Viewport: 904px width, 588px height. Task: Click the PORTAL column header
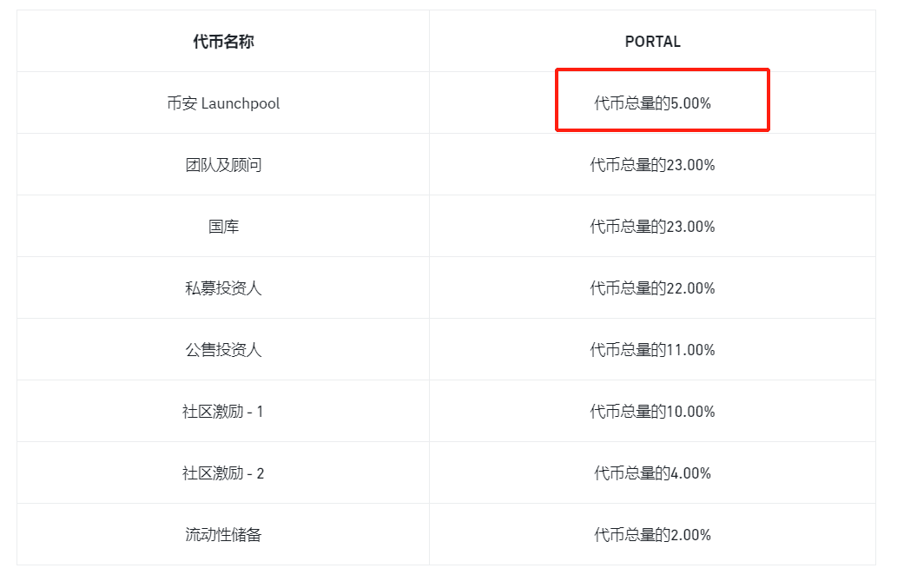click(652, 42)
